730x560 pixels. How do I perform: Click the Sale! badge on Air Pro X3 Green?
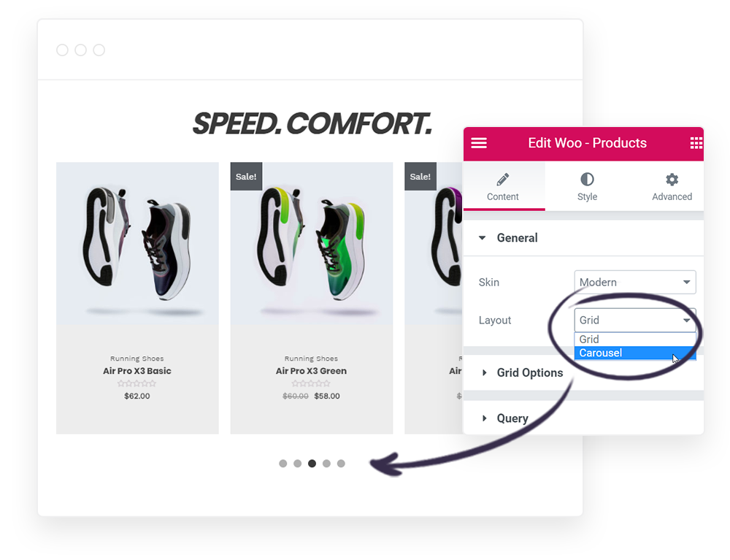[x=246, y=177]
